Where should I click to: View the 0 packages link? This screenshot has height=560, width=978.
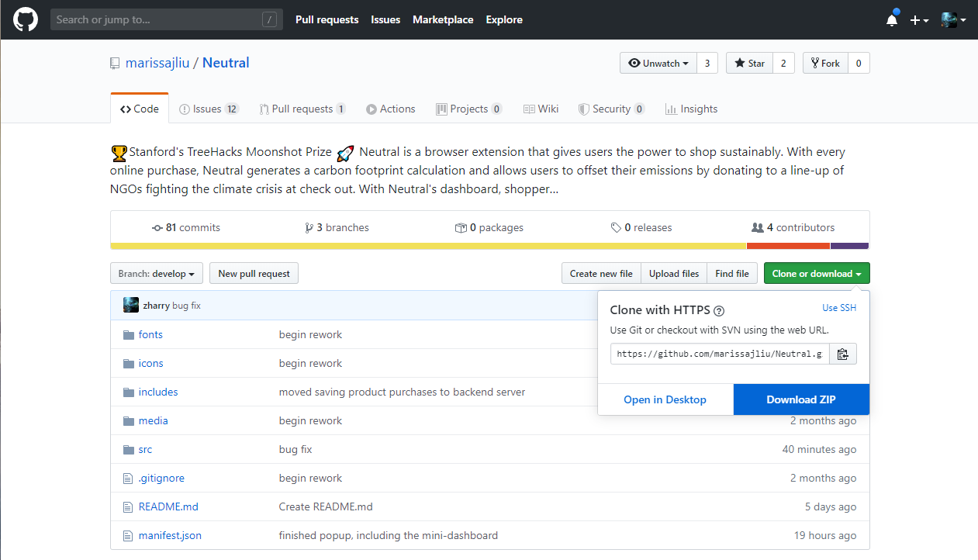[489, 228]
